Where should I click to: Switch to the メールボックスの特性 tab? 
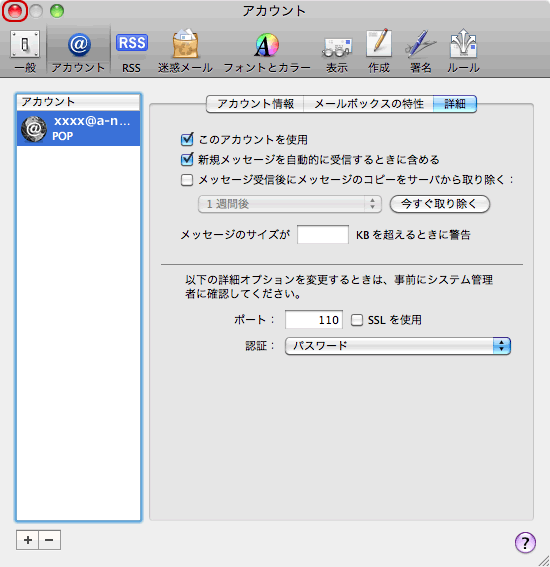[368, 104]
